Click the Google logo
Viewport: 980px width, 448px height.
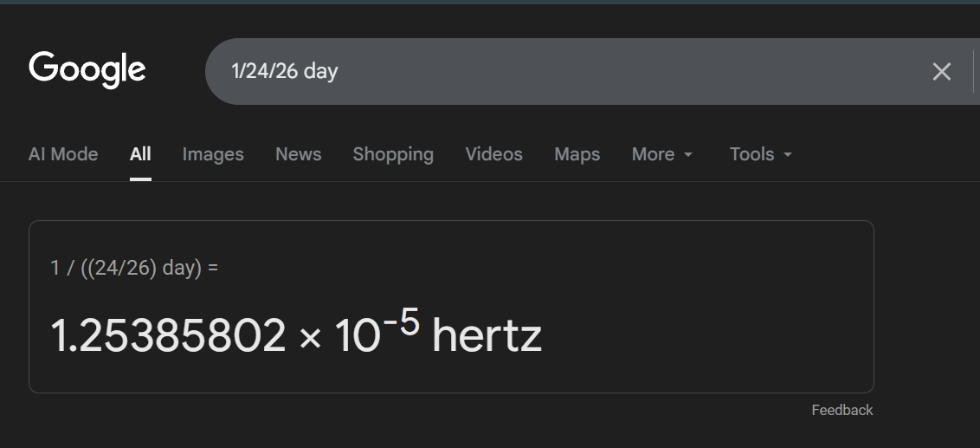tap(87, 70)
